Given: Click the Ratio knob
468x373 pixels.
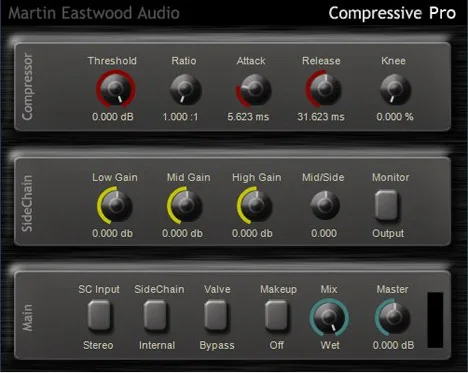Looking at the screenshot, I should (186, 89).
